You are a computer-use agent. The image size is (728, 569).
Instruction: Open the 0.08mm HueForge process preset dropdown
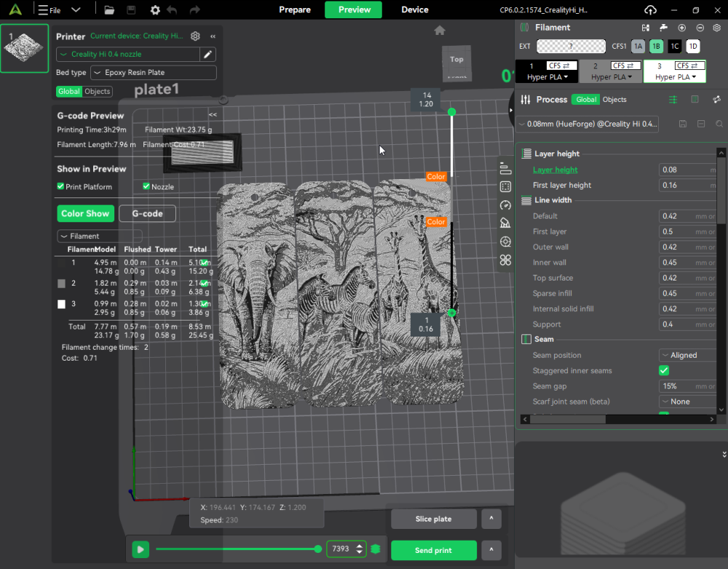587,124
